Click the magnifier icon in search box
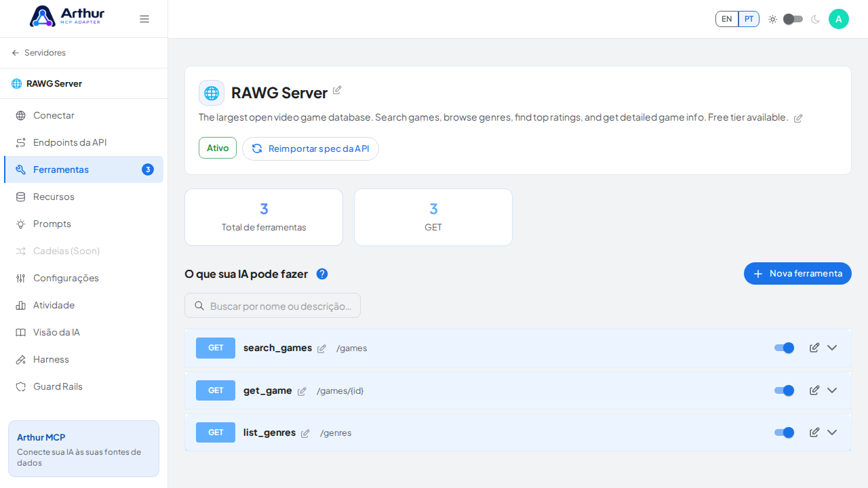Image resolution: width=868 pixels, height=488 pixels. [199, 306]
